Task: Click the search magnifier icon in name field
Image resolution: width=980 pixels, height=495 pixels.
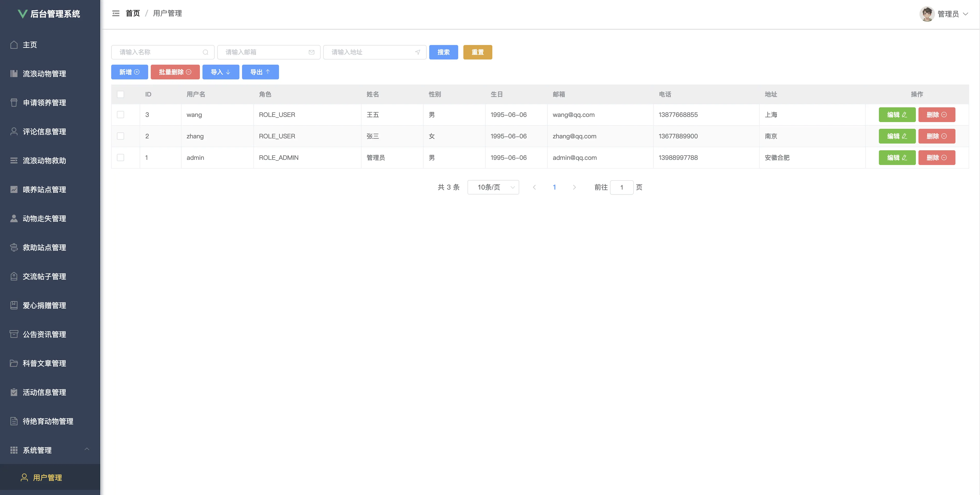Action: pyautogui.click(x=205, y=52)
